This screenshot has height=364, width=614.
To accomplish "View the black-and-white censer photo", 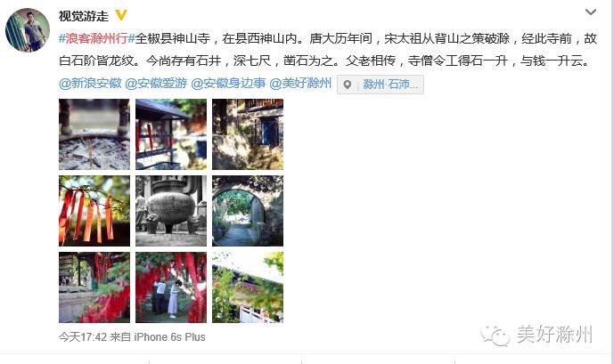I will click(171, 211).
